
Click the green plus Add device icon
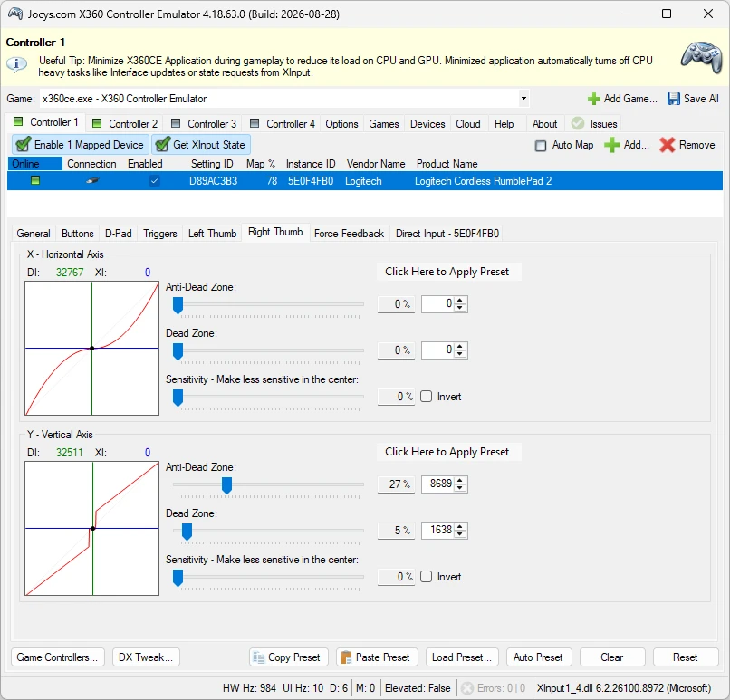coord(611,145)
